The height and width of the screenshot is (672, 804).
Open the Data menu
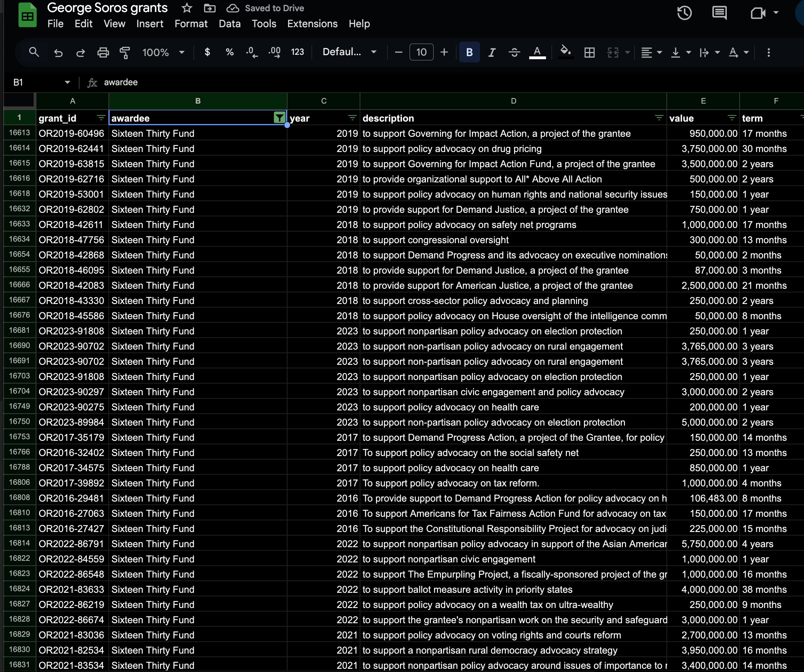(x=230, y=24)
